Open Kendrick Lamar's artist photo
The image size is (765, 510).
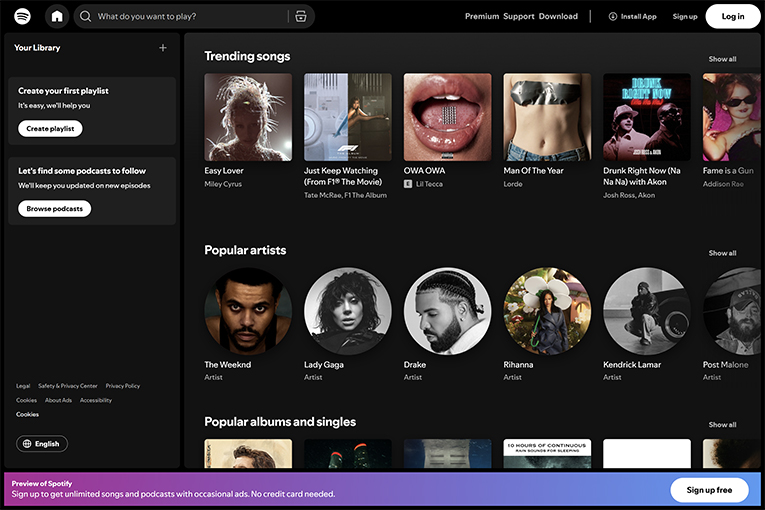(x=647, y=311)
